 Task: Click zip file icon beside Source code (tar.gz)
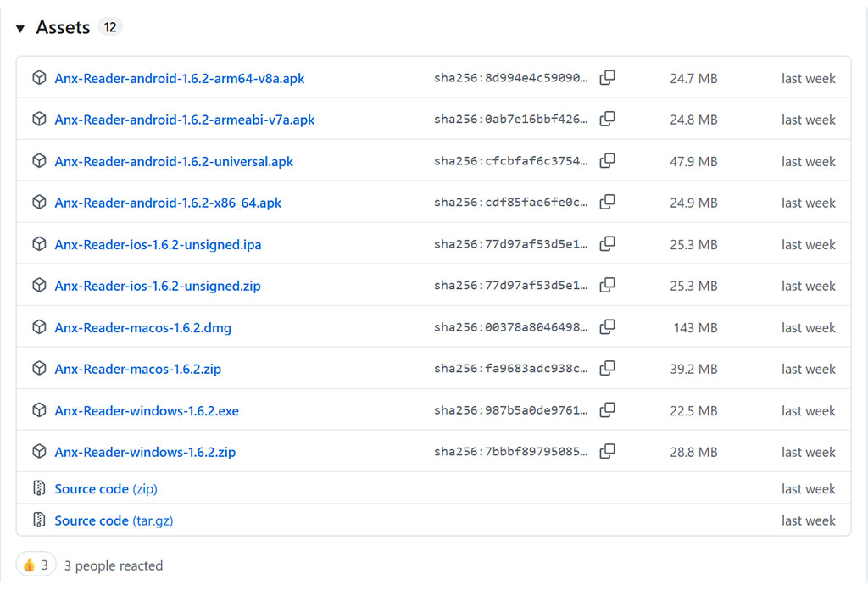[x=39, y=520]
